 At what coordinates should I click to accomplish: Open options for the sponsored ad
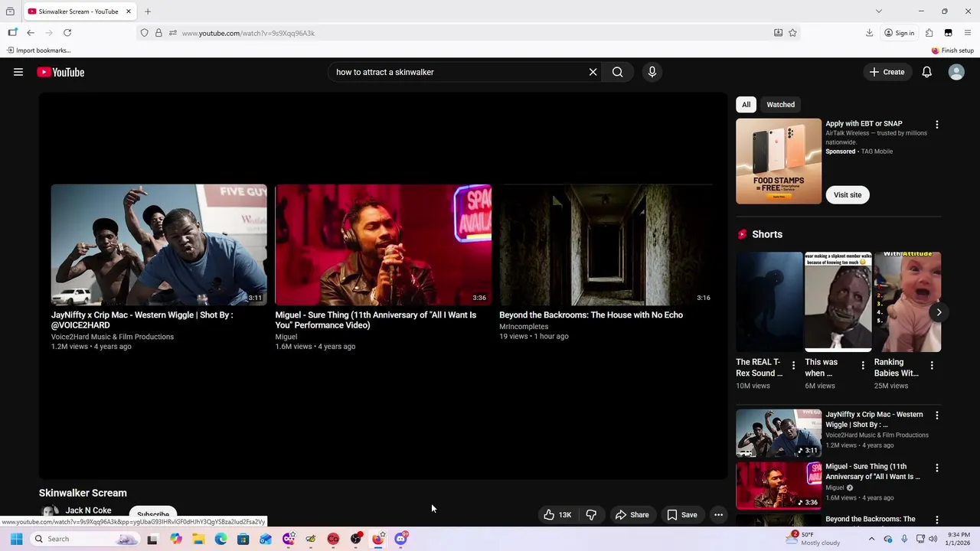[x=936, y=124]
